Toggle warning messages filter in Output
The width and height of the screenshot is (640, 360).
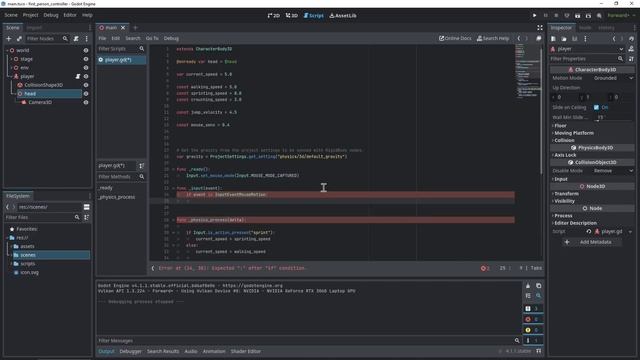click(x=533, y=330)
